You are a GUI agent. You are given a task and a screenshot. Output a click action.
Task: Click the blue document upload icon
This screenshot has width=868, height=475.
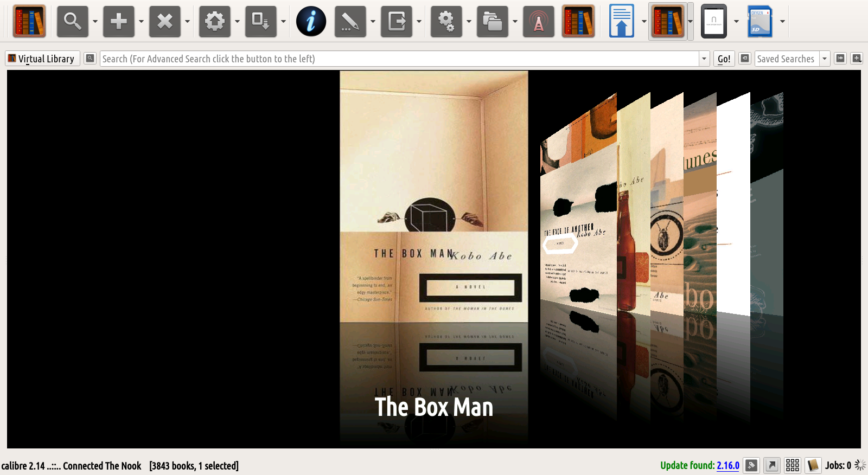click(x=622, y=22)
